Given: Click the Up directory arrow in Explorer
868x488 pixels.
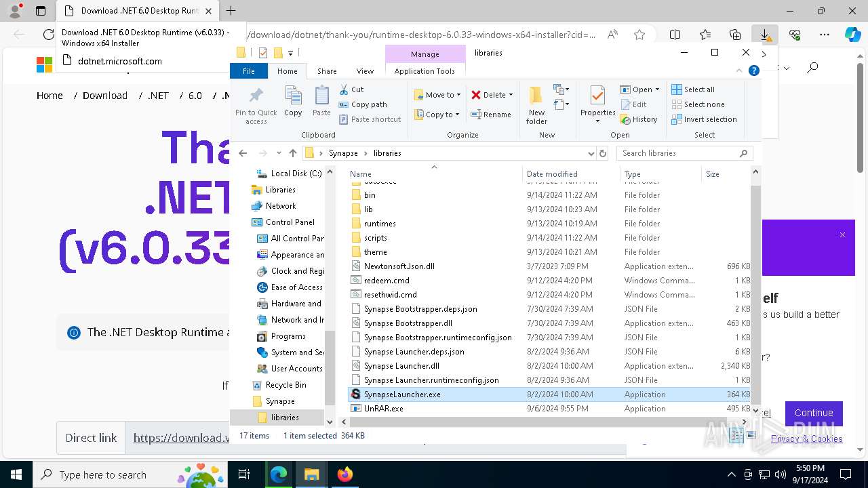Looking at the screenshot, I should pos(292,153).
